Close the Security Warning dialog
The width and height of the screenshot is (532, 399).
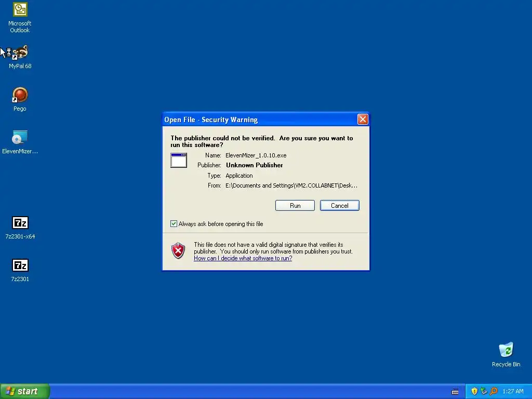pyautogui.click(x=363, y=119)
